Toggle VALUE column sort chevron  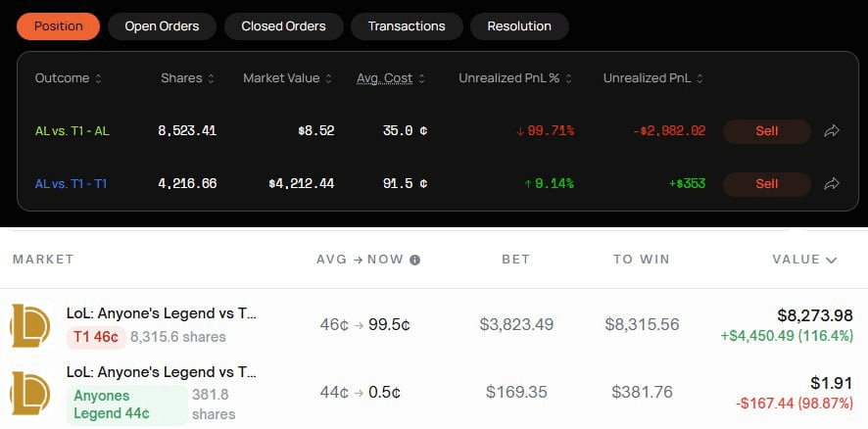(832, 260)
